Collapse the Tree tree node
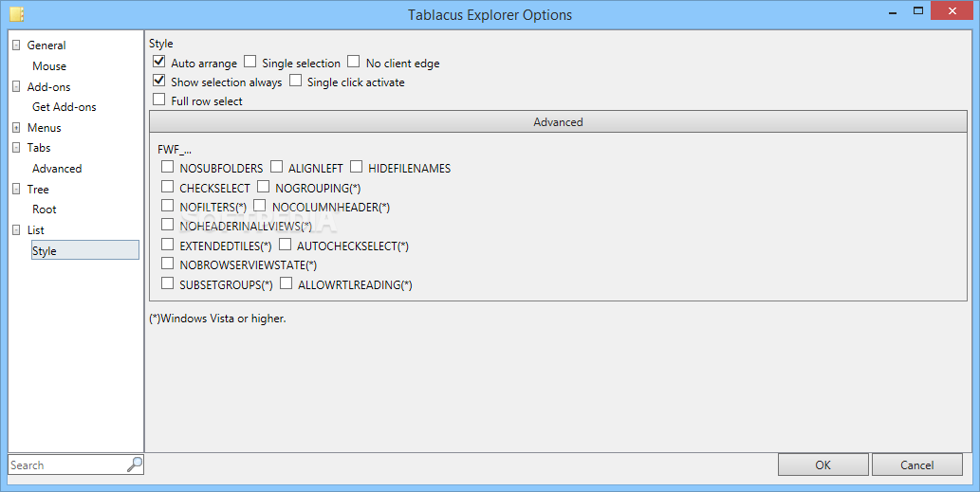The width and height of the screenshot is (980, 492). 16,190
